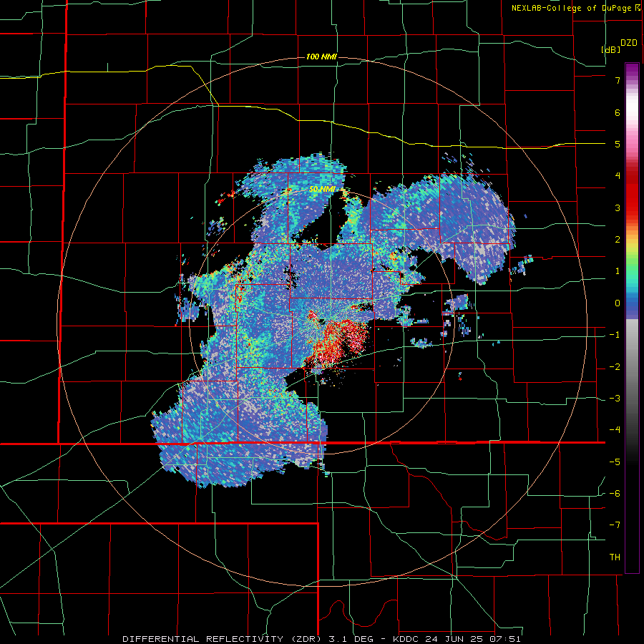Click the 07:51 timestamp in the caption

(504, 639)
